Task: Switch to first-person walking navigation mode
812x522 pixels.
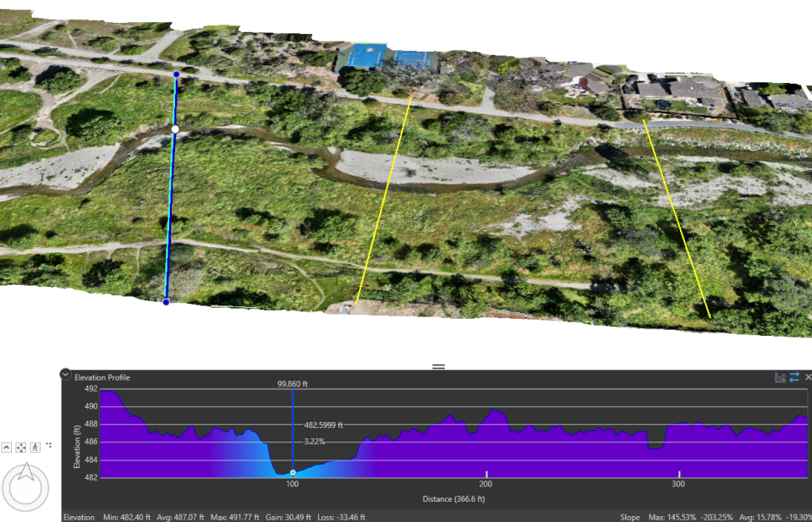Action: tap(35, 448)
